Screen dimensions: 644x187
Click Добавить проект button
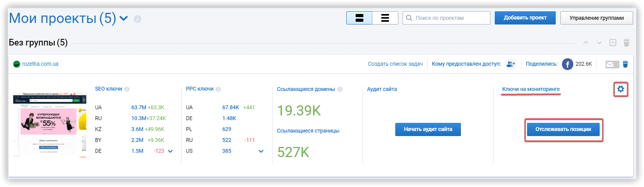point(525,18)
